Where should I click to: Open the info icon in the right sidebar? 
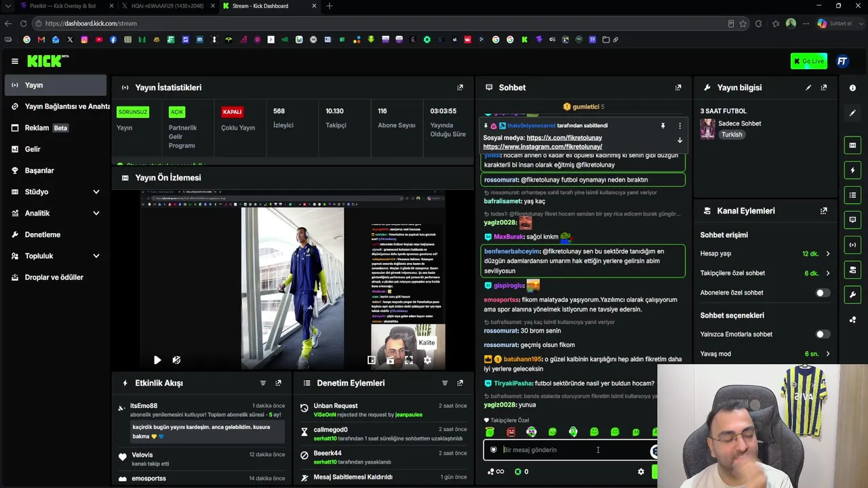pyautogui.click(x=852, y=88)
